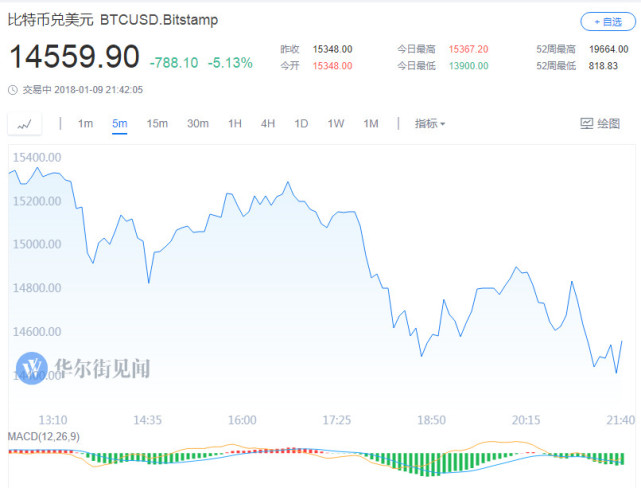
Task: Choose the 30m interval
Action: (198, 123)
